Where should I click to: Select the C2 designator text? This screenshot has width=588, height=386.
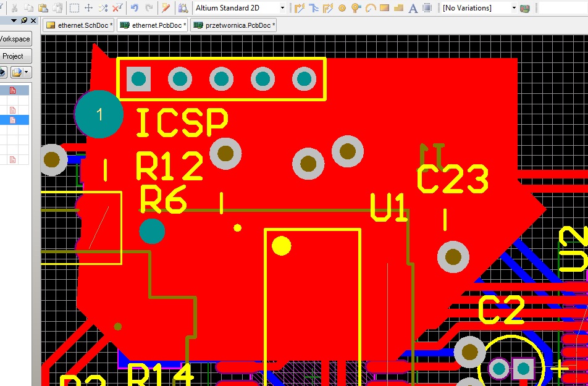click(502, 310)
